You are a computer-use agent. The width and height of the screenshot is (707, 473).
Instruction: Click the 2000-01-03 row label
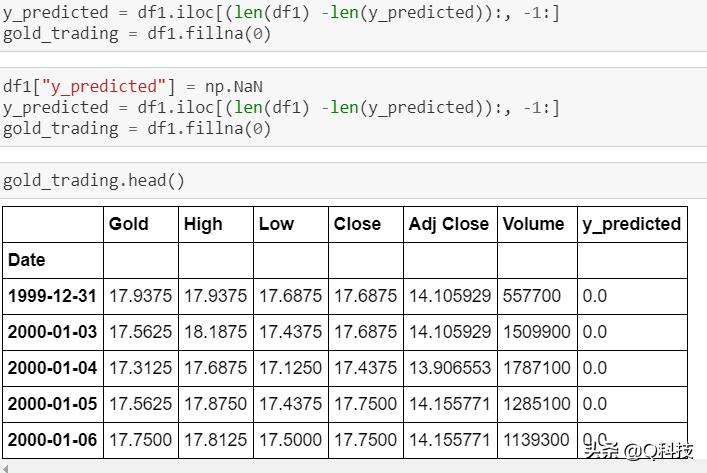pos(51,332)
